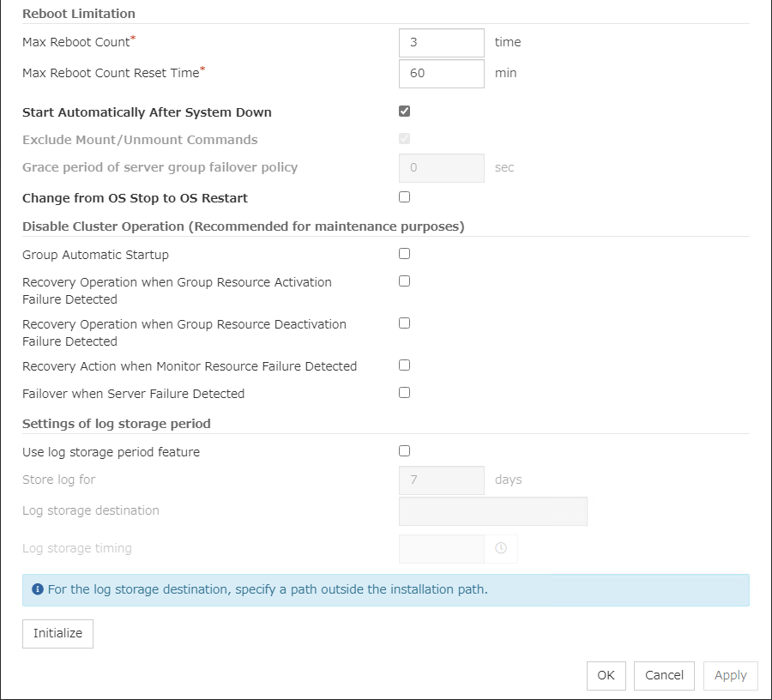This screenshot has width=772, height=700.
Task: Click the info icon in the blue notice
Action: [x=38, y=590]
